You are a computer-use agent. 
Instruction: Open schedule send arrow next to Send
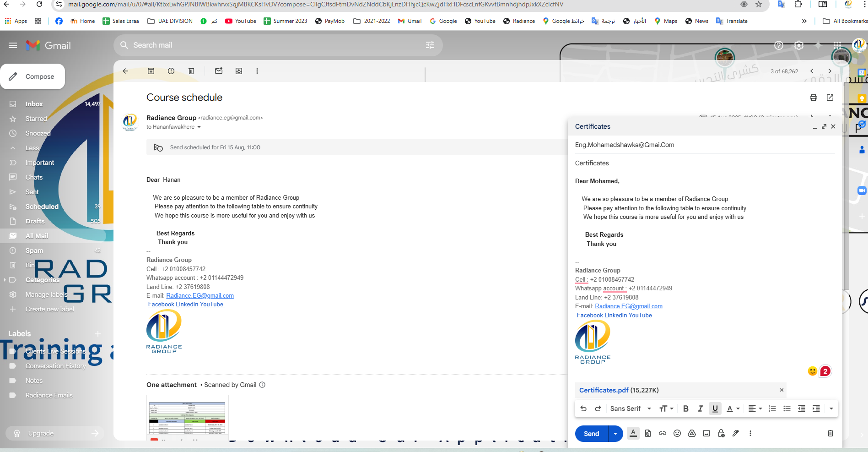tap(615, 434)
